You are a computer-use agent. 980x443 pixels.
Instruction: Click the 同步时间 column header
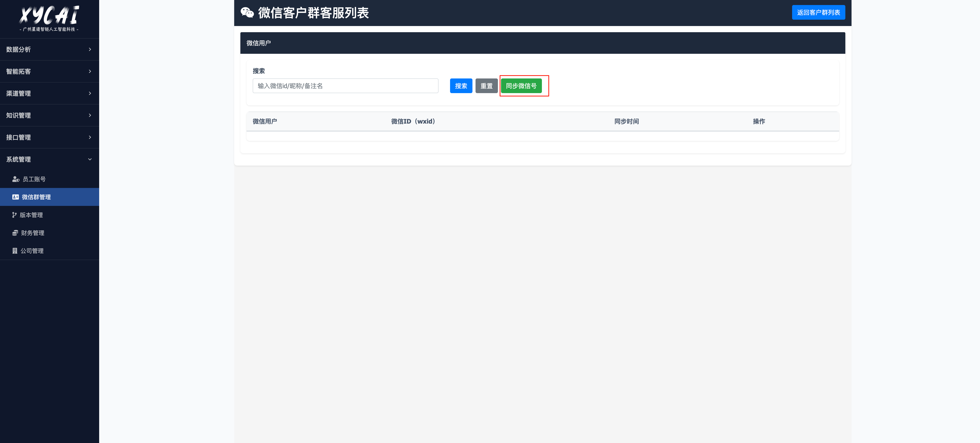(x=626, y=121)
